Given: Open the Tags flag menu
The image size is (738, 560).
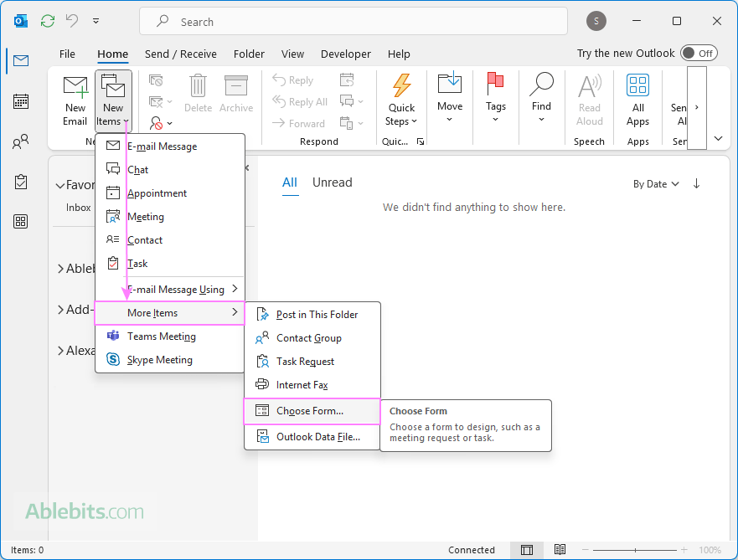Looking at the screenshot, I should [496, 98].
